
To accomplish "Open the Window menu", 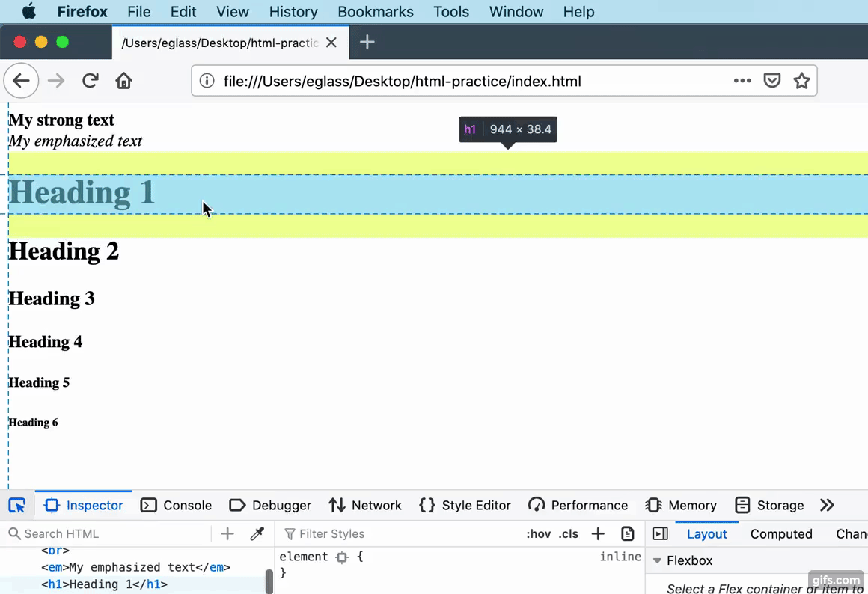I will point(516,12).
